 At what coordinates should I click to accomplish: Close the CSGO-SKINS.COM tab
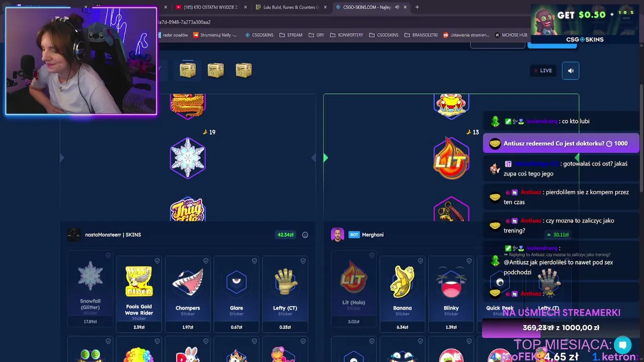click(405, 7)
